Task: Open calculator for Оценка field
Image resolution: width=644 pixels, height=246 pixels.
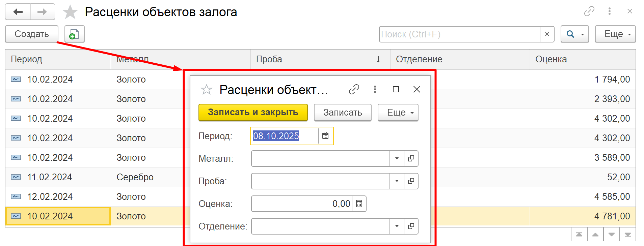Action: [359, 204]
